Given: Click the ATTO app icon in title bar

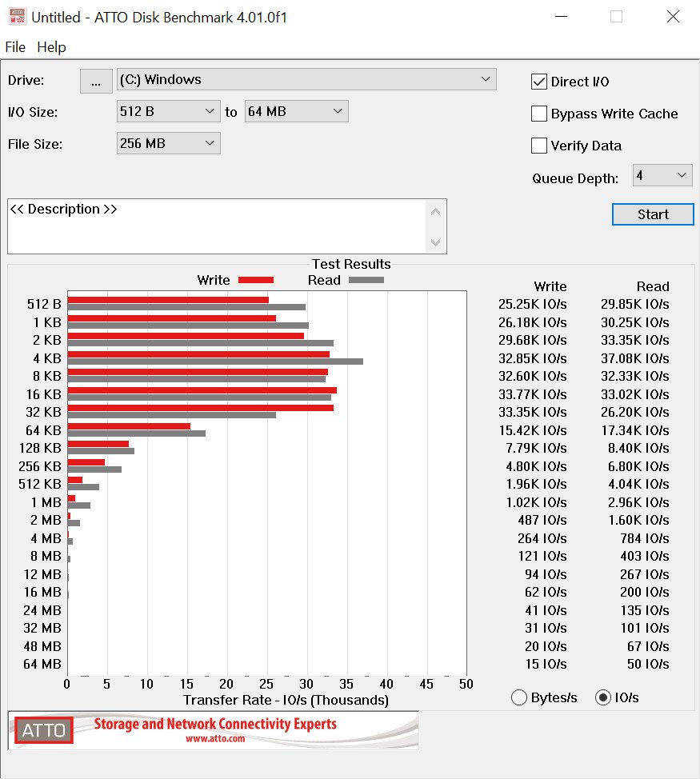Looking at the screenshot, I should click(x=18, y=16).
